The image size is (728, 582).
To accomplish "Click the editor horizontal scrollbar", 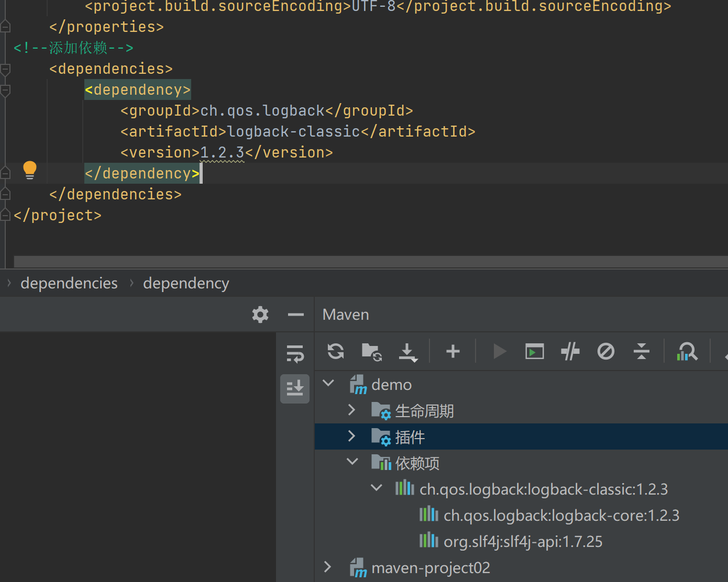I will pos(371,261).
